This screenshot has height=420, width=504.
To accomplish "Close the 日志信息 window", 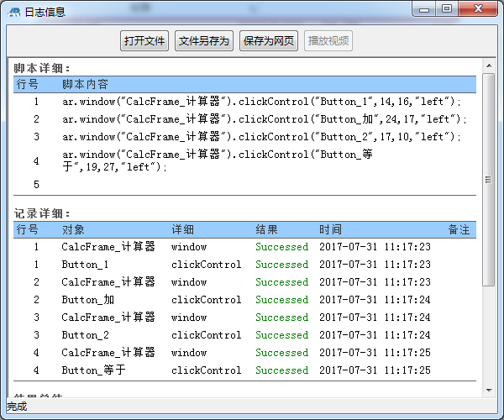I will (x=478, y=9).
